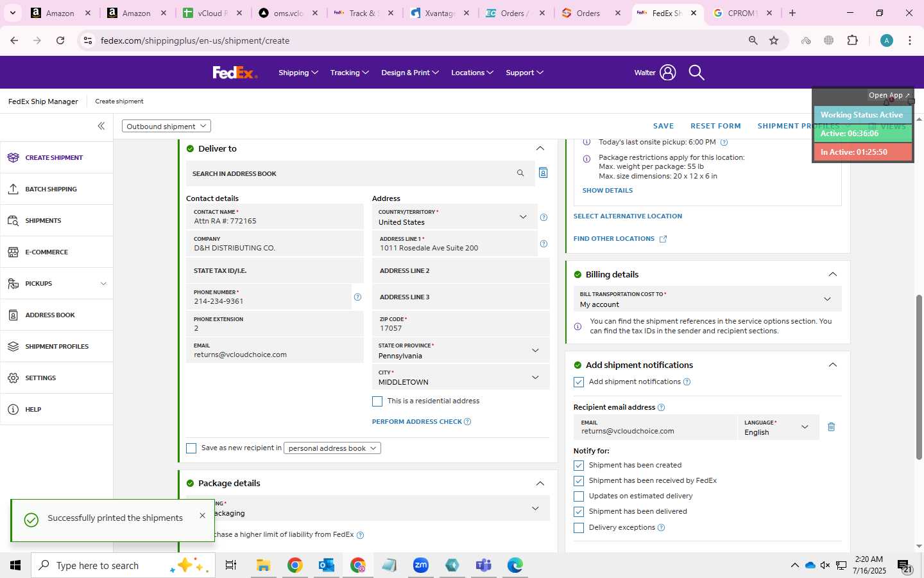Viewport: 924px width, 578px height.
Task: Show help for Country/Territory field
Action: tap(543, 217)
